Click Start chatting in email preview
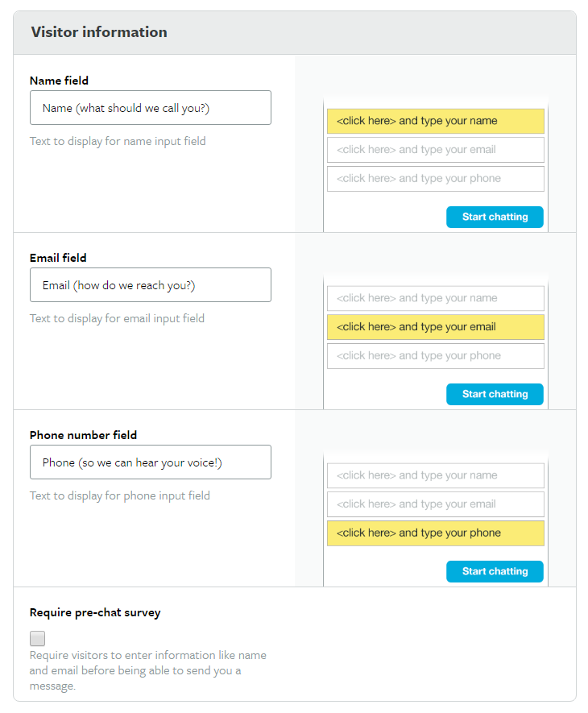The width and height of the screenshot is (588, 713). point(495,394)
